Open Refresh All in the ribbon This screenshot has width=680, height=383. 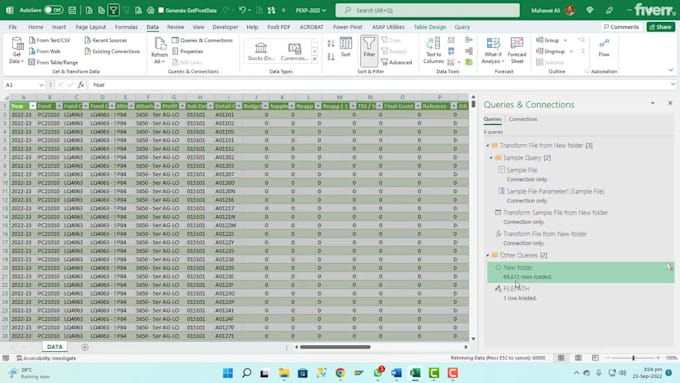click(x=160, y=51)
